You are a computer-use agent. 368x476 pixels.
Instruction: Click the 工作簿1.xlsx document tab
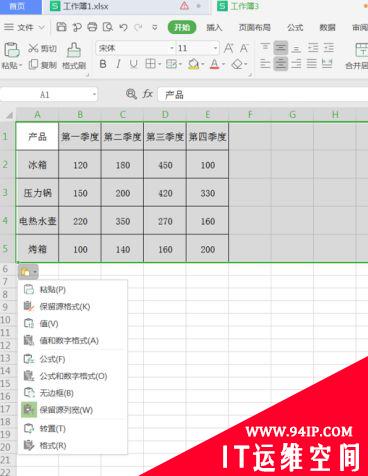(86, 6)
